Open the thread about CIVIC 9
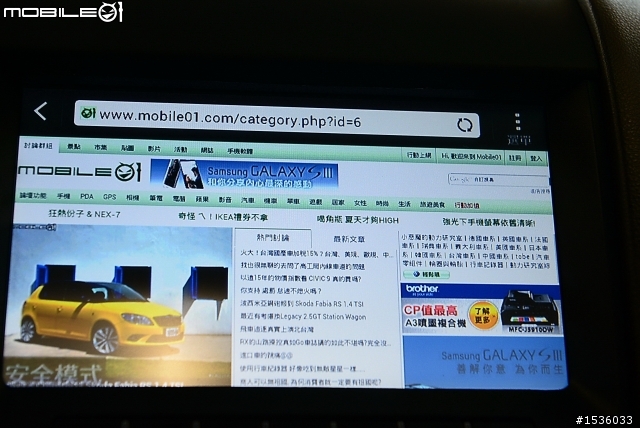640x428 pixels. [x=300, y=278]
